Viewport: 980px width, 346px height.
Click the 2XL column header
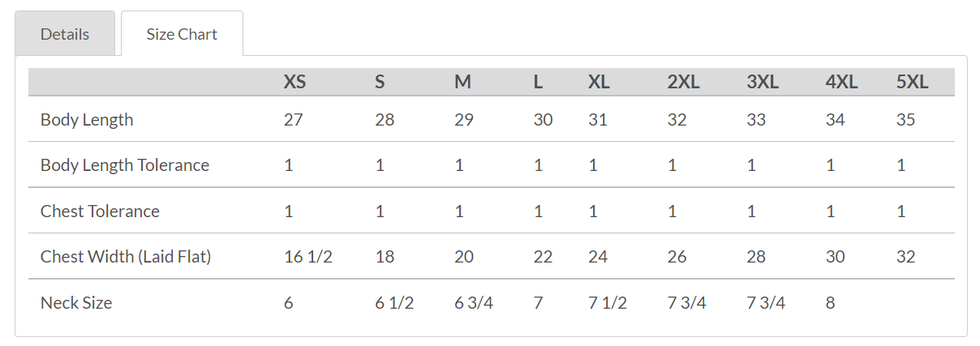pos(683,82)
